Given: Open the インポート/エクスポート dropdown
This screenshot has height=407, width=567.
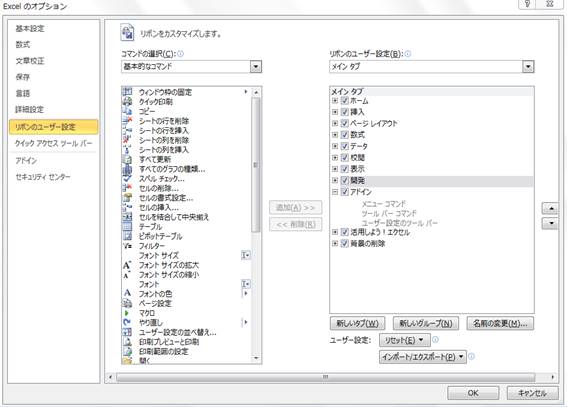Looking at the screenshot, I should click(x=423, y=357).
